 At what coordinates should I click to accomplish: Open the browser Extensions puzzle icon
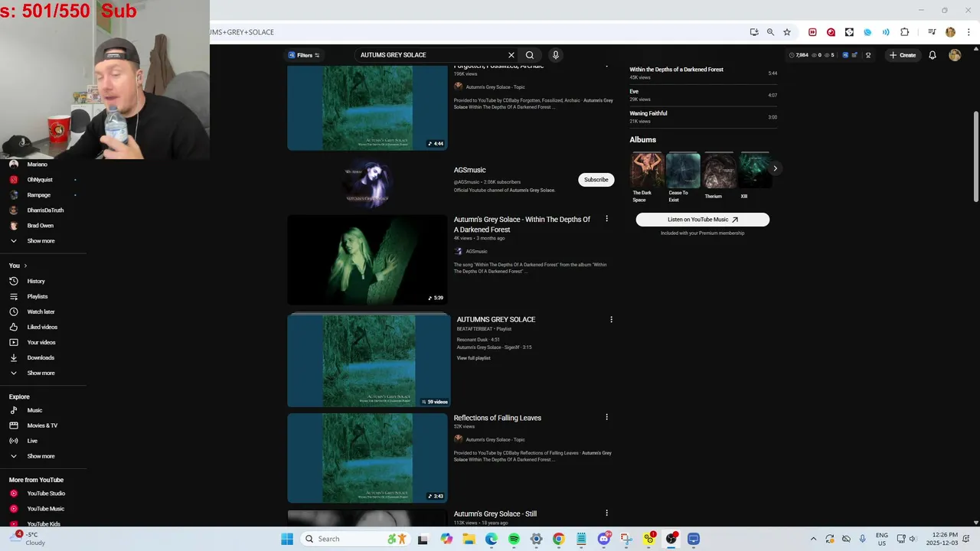[905, 32]
